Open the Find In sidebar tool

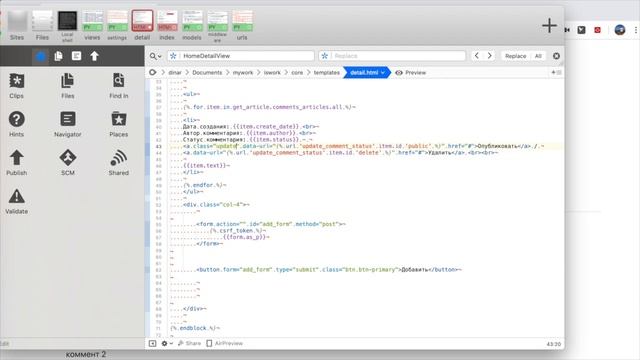pyautogui.click(x=118, y=86)
